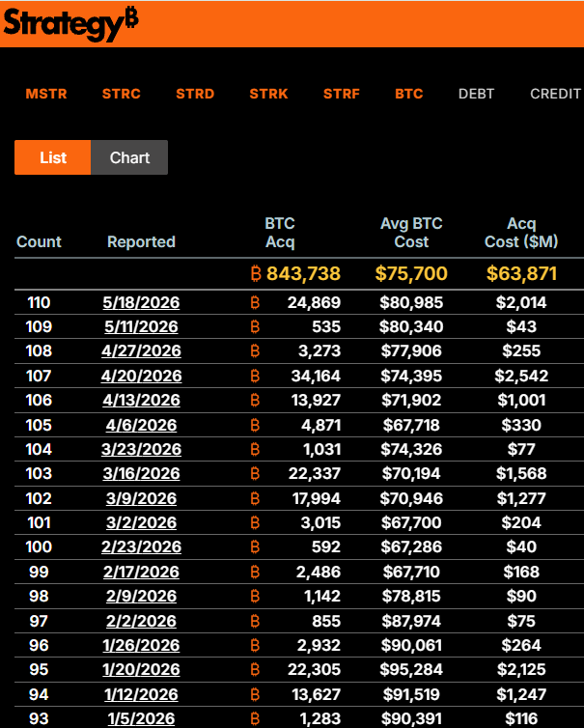Screen dimensions: 584x728
Task: Sort by the Count column header
Action: coord(39,242)
